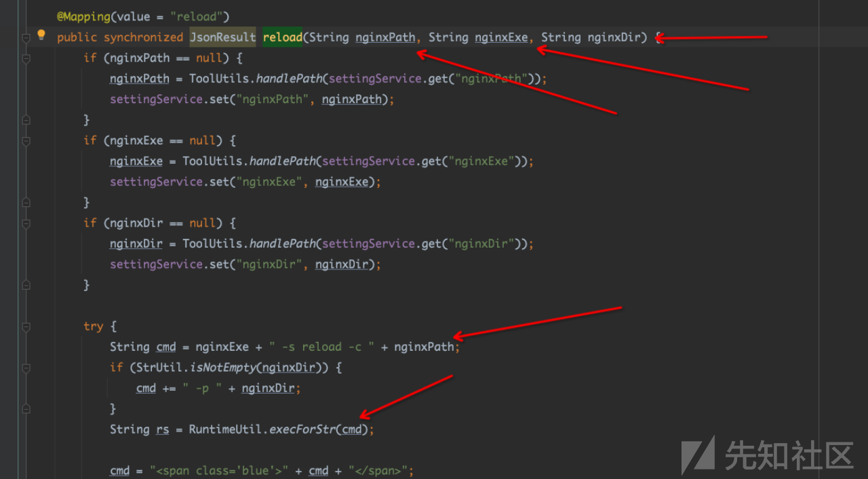868x479 pixels.
Task: Click fold end marker closing the nginxDir if block
Action: click(x=26, y=285)
